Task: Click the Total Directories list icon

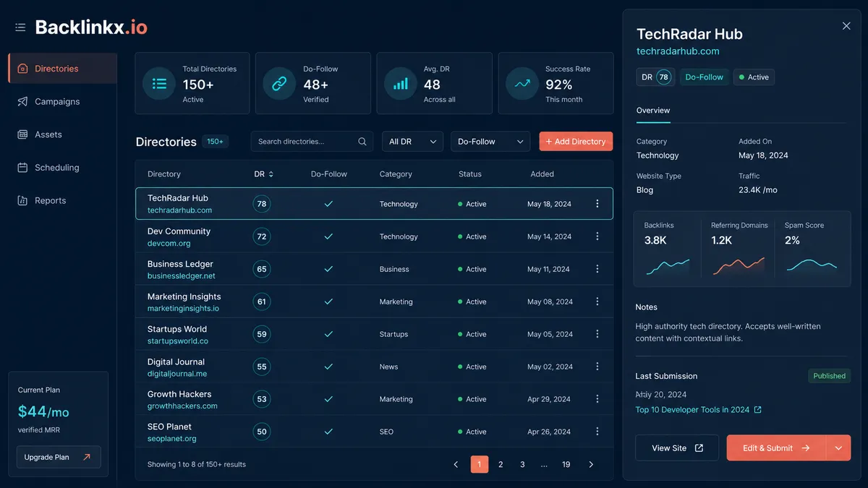Action: tap(158, 84)
